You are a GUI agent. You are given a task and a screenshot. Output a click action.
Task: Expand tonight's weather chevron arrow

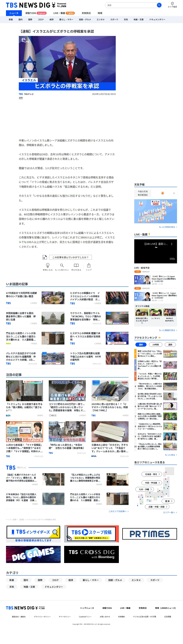click(174, 193)
